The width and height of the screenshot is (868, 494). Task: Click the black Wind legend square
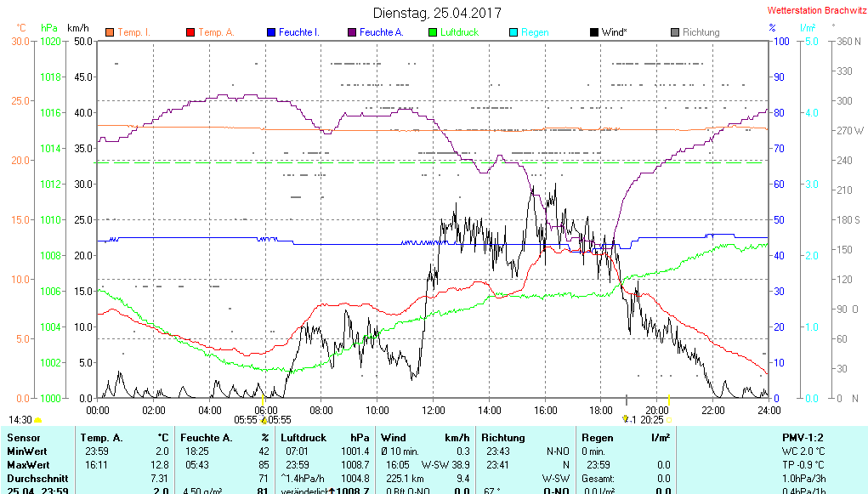point(593,32)
